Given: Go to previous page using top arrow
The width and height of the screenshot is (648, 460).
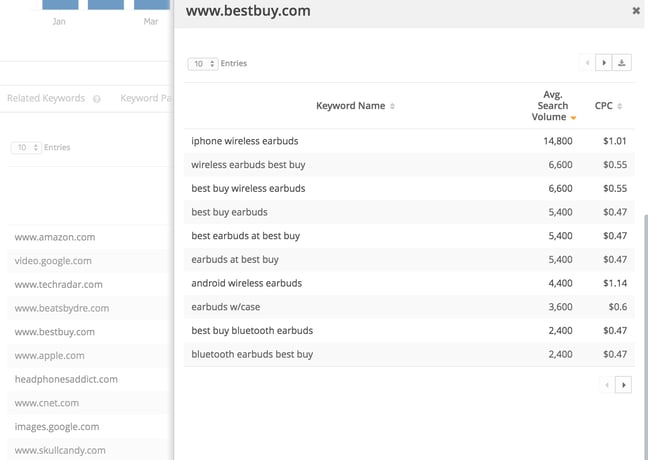Looking at the screenshot, I should (x=587, y=63).
